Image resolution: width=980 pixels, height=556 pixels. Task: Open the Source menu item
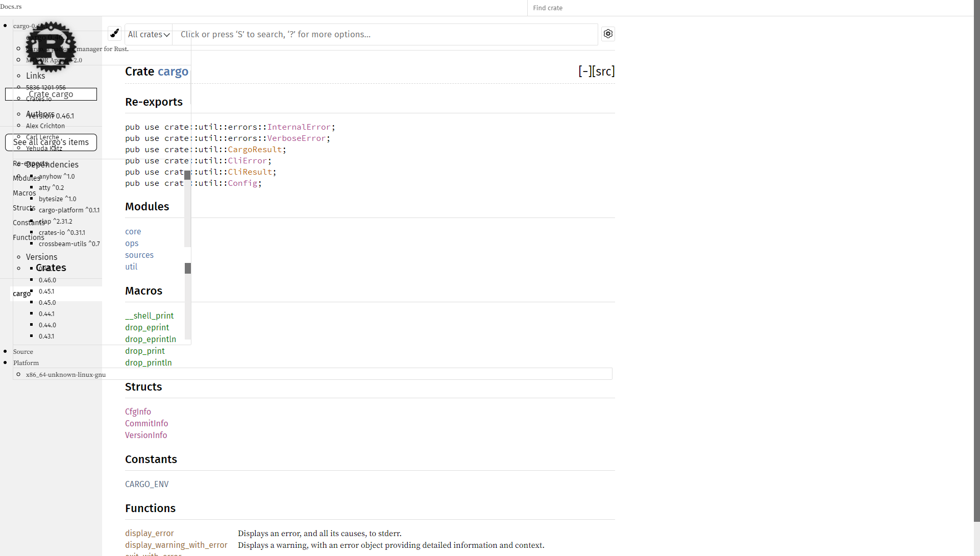(x=23, y=352)
